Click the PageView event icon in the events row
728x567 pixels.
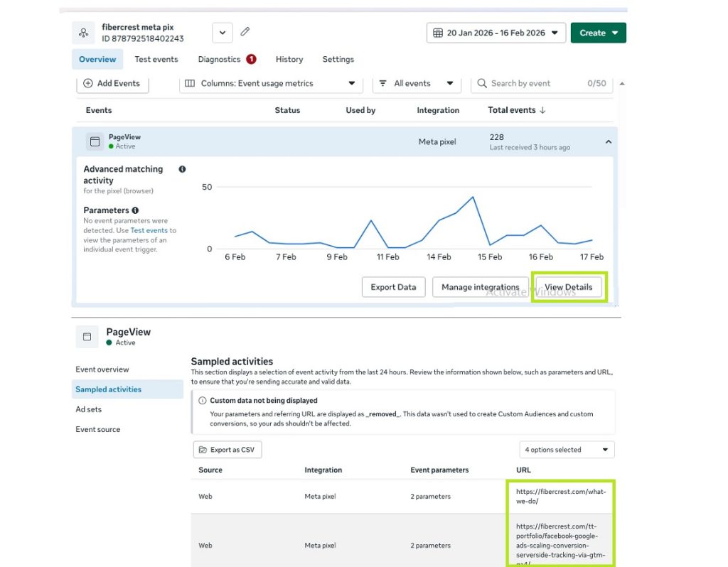[x=95, y=141]
